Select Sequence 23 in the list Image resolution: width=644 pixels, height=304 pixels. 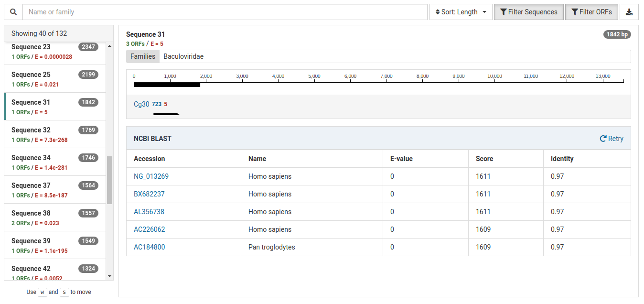pyautogui.click(x=54, y=51)
